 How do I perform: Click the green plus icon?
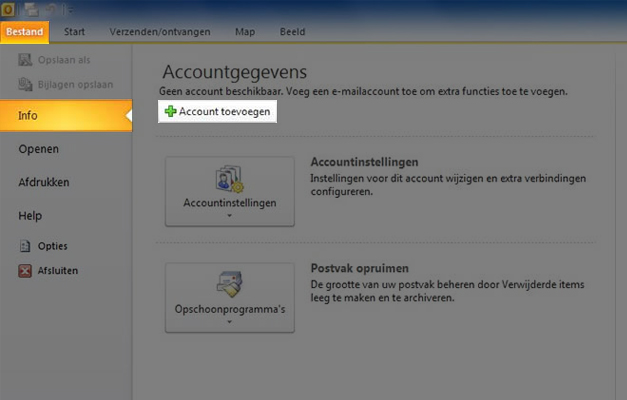click(x=171, y=112)
